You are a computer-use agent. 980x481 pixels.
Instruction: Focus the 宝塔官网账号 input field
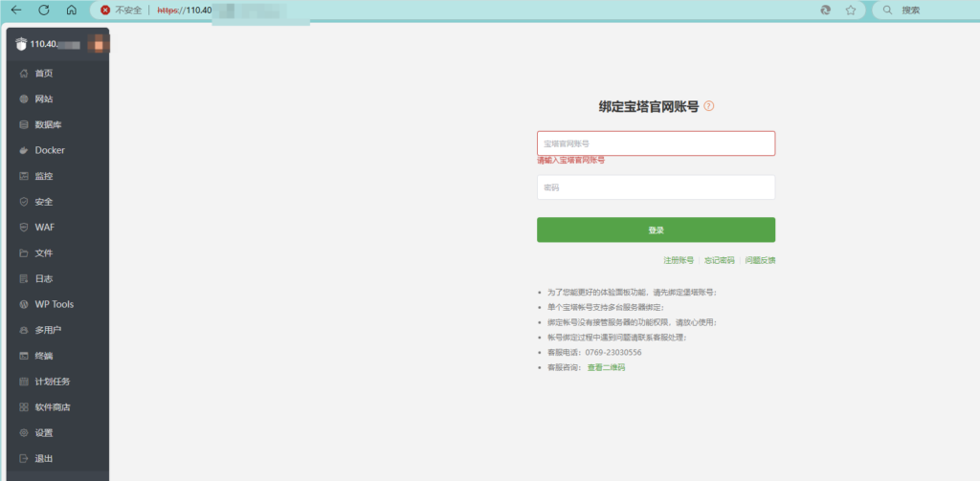656,143
